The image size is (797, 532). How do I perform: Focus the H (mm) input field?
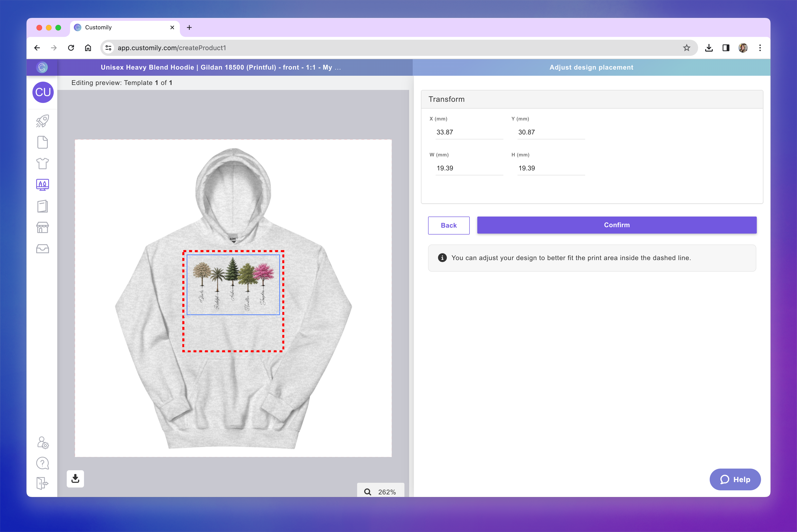(x=550, y=168)
